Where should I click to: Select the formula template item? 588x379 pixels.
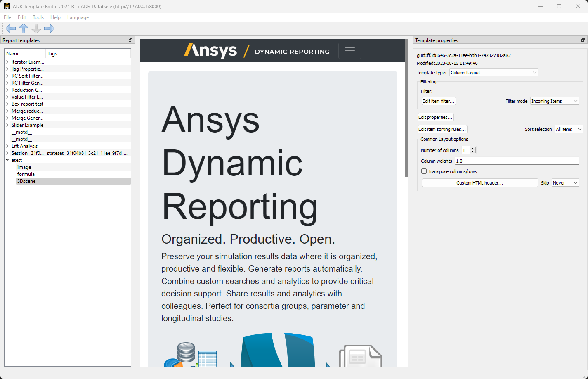point(26,174)
